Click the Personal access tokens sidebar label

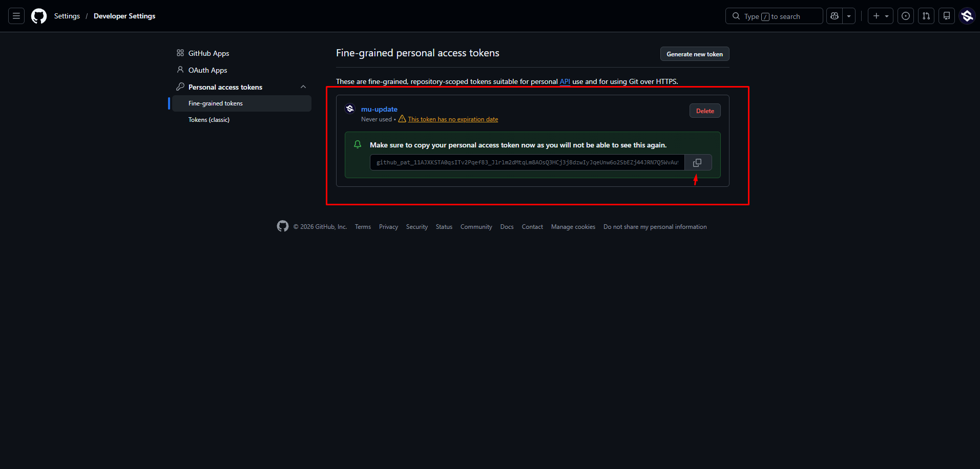coord(225,87)
